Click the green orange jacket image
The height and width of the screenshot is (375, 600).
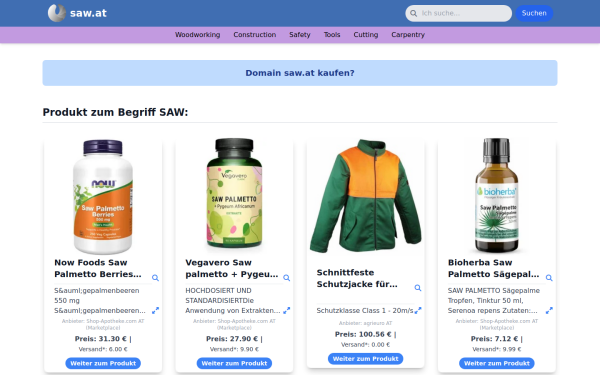point(365,196)
